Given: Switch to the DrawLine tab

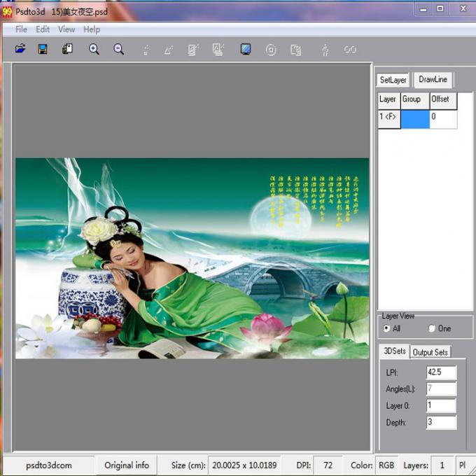Looking at the screenshot, I should coord(433,80).
